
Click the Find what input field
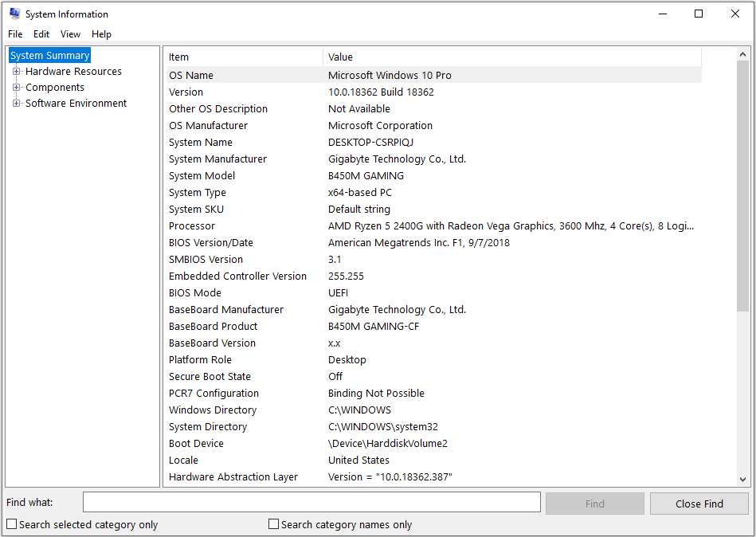(x=311, y=502)
